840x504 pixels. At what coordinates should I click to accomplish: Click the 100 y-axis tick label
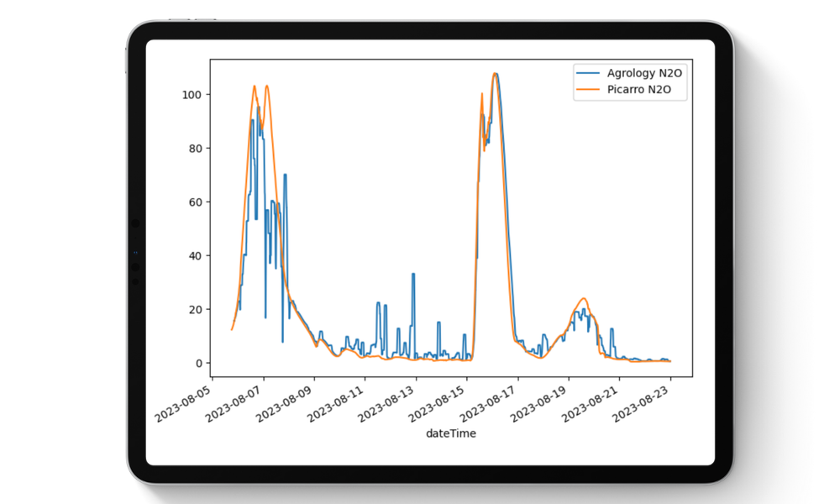tap(192, 95)
